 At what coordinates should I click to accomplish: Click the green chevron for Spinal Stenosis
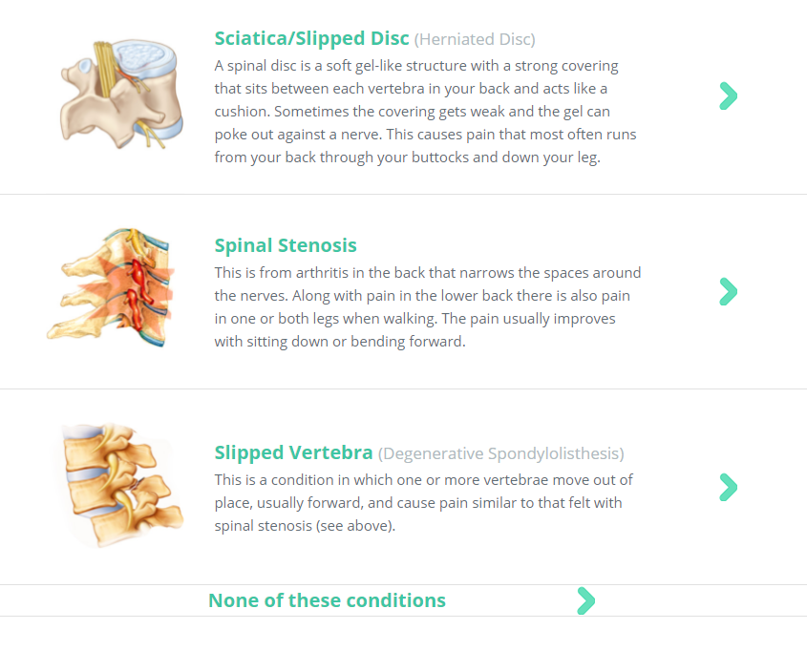tap(728, 291)
